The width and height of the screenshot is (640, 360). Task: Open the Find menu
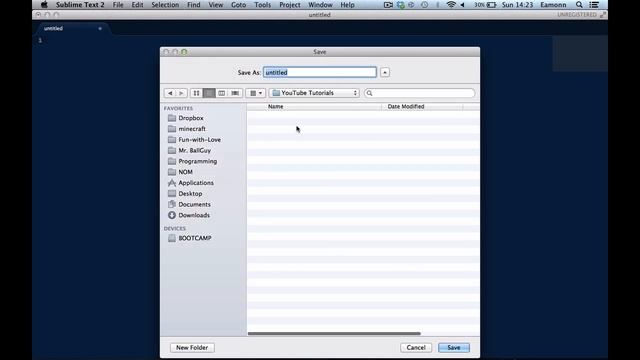tap(193, 5)
